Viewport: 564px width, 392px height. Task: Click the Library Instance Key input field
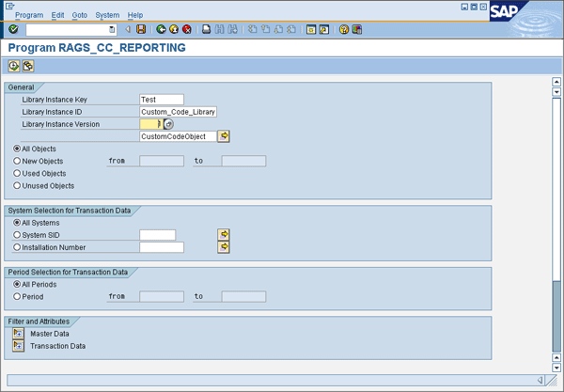click(x=161, y=99)
